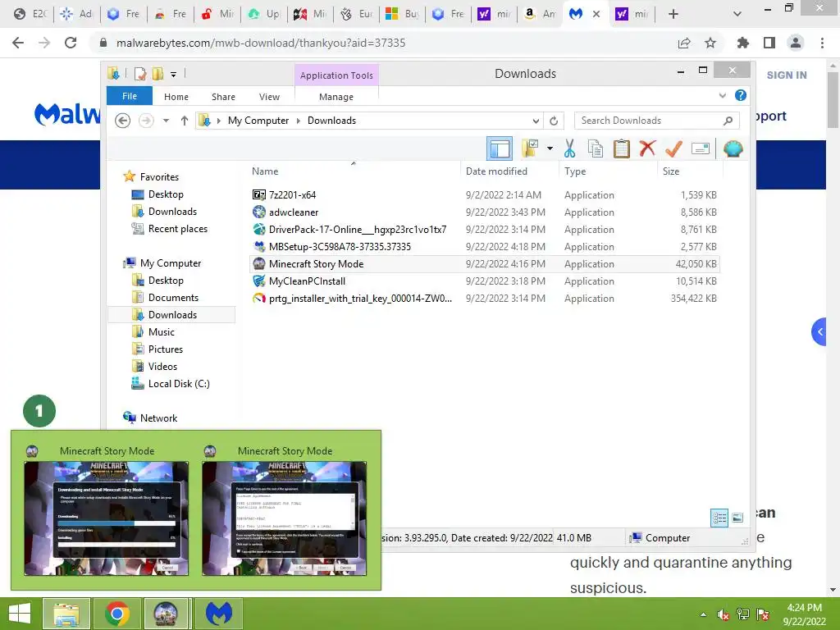
Task: Click the blue Help question mark icon
Action: click(741, 95)
